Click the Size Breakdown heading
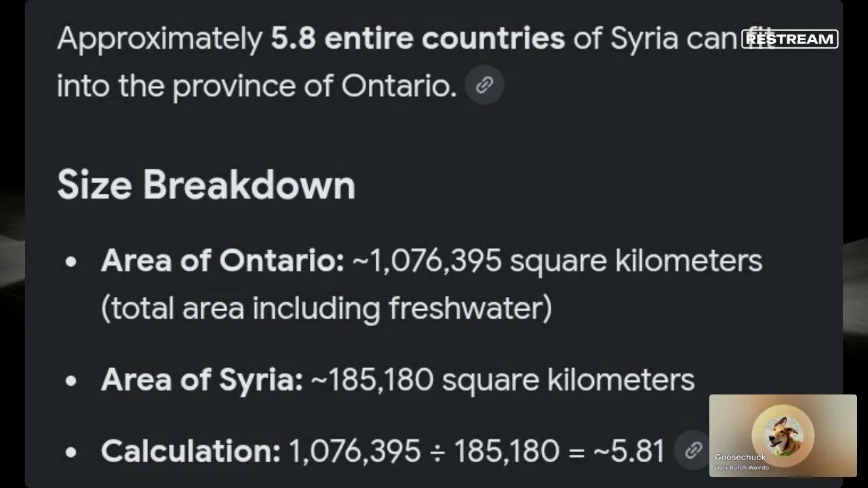This screenshot has width=868, height=488. [206, 185]
